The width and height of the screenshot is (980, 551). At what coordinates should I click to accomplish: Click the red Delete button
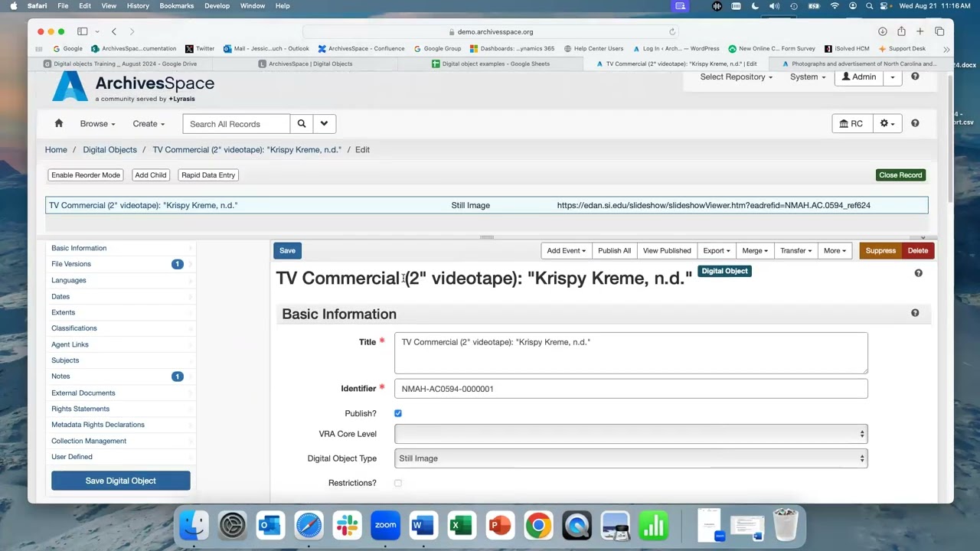click(918, 250)
